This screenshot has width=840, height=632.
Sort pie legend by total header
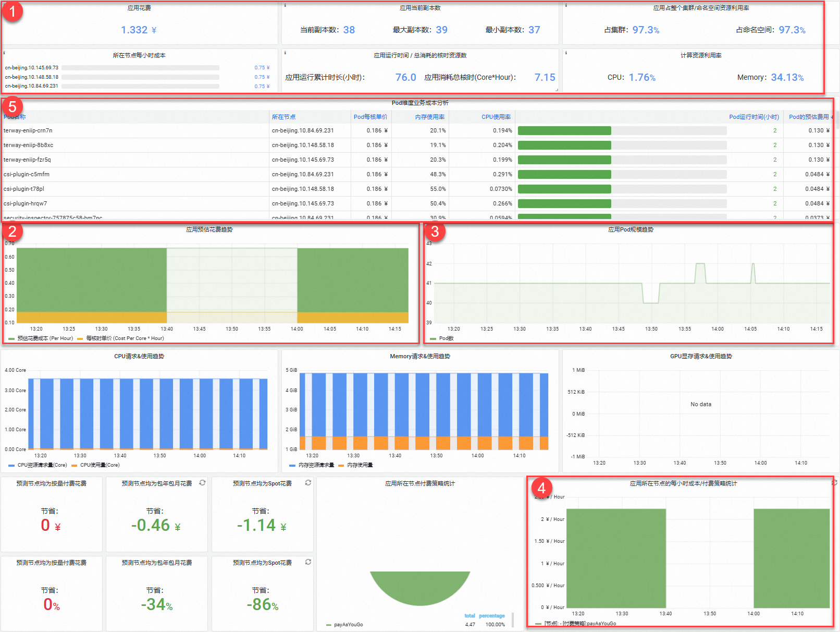coord(470,616)
